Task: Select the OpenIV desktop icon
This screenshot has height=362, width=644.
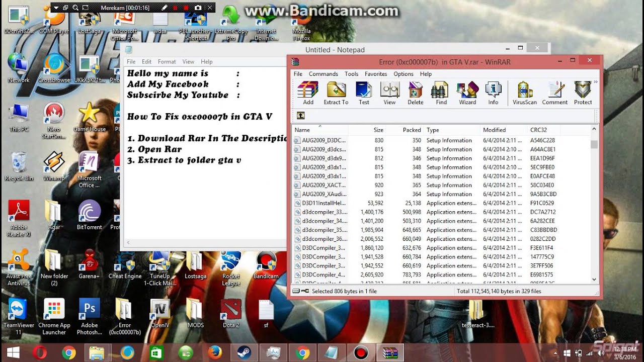Action: point(160,313)
